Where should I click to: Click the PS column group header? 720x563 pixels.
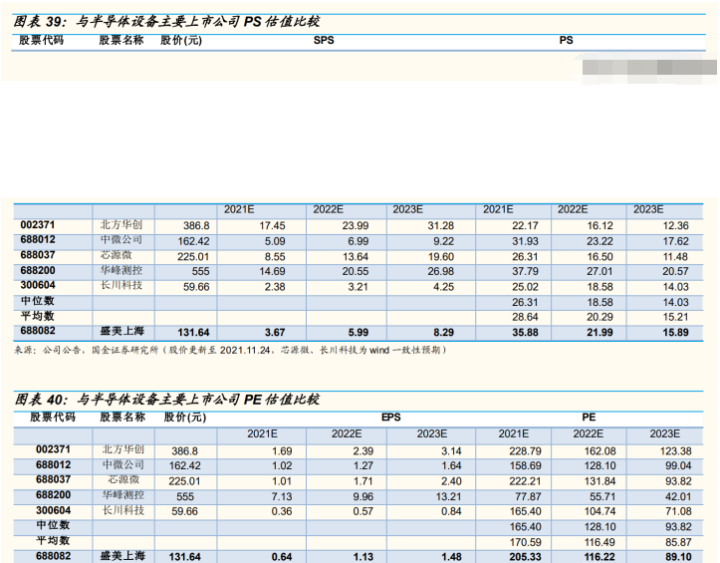(566, 40)
